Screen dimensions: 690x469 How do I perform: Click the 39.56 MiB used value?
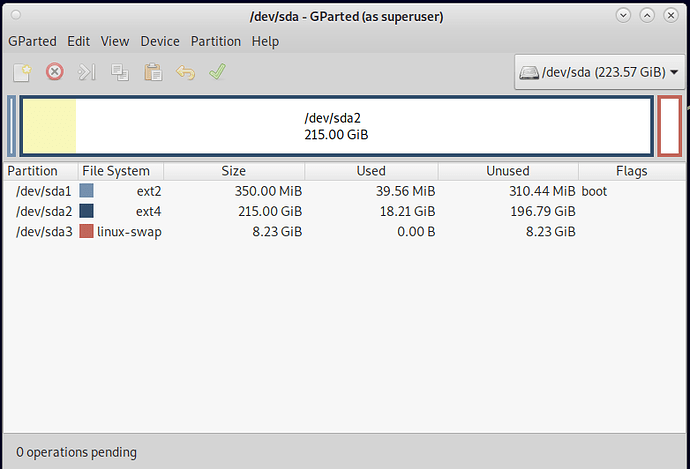coord(405,191)
